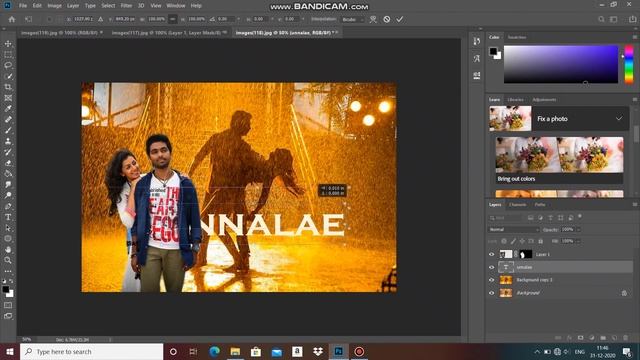
Task: Open the blend mode Normal dropdown
Action: (513, 229)
